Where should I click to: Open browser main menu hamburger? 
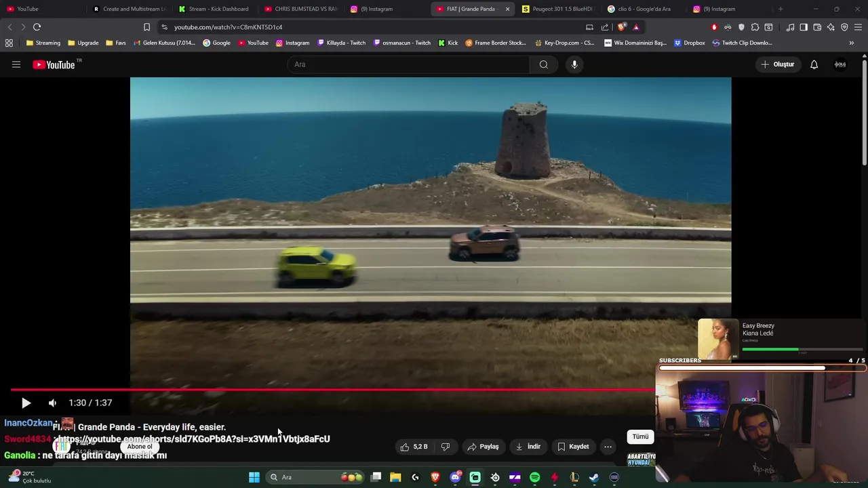(x=858, y=27)
